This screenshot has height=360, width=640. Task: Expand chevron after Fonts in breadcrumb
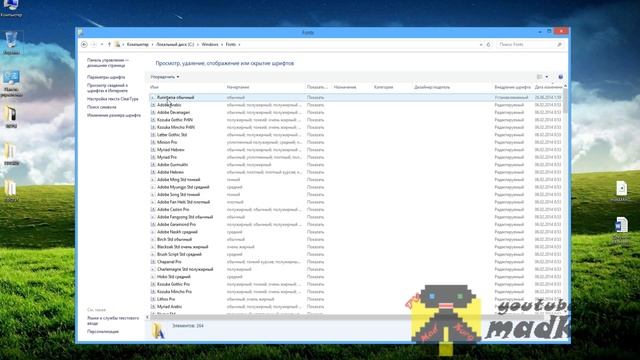[x=240, y=44]
